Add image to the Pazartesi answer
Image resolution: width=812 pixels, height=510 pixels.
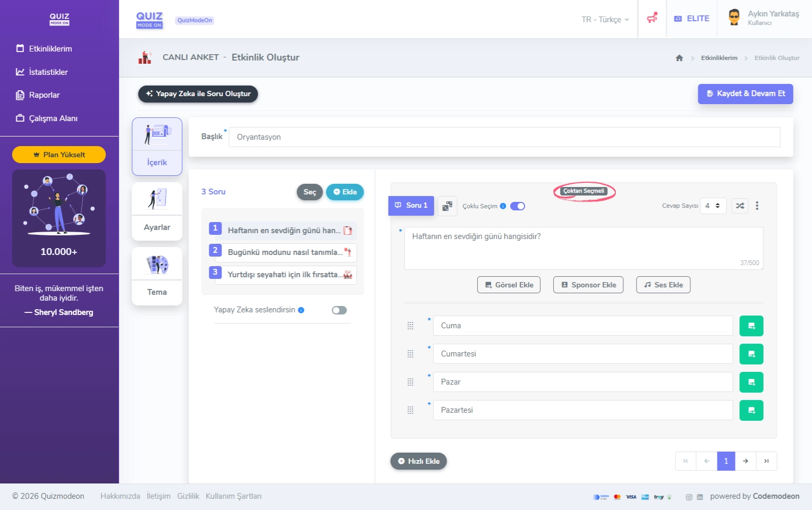pyautogui.click(x=751, y=410)
